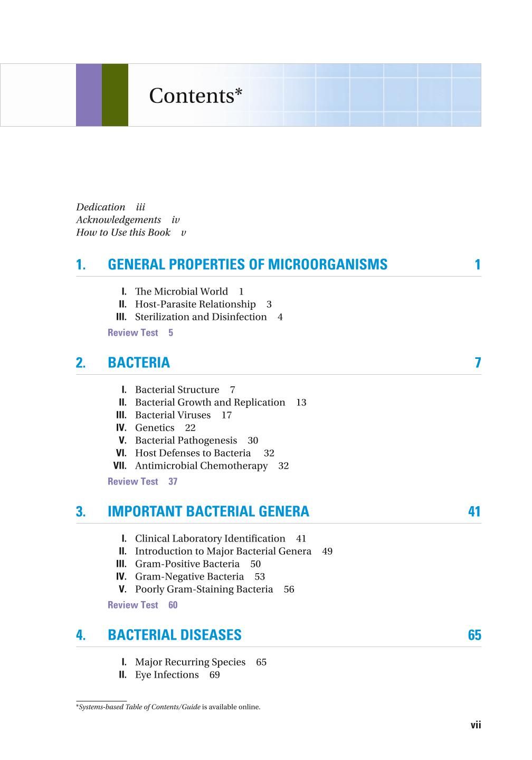Go to Bacterial Growth and Replication entry
Screen dimensions: 532x760
210,402
